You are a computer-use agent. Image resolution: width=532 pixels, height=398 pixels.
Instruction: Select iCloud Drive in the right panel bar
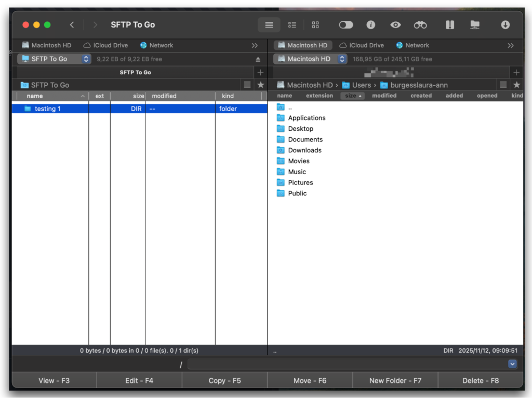pyautogui.click(x=362, y=46)
